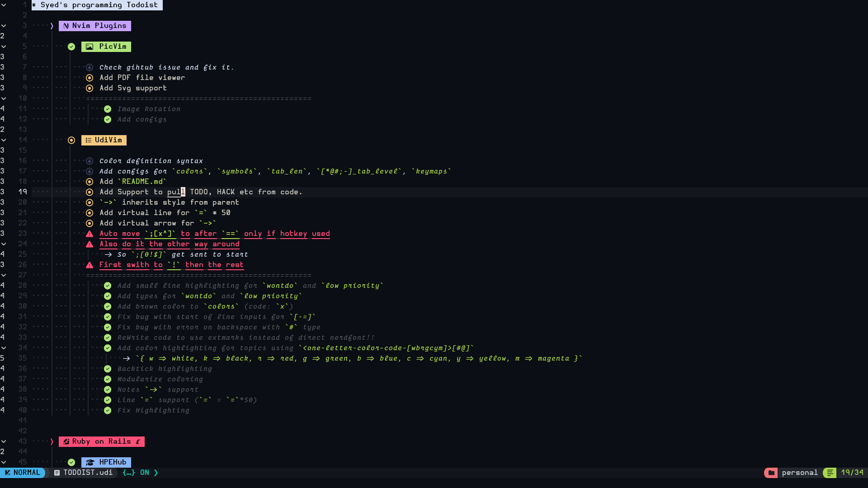Collapse the Ruby on Rails fold chevron at line 43
Screen dimensions: 868x488
tap(4, 441)
